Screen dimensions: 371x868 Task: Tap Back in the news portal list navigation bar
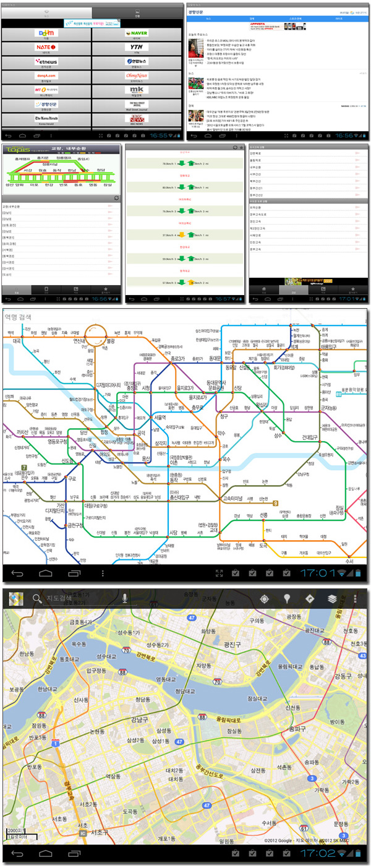[9, 135]
